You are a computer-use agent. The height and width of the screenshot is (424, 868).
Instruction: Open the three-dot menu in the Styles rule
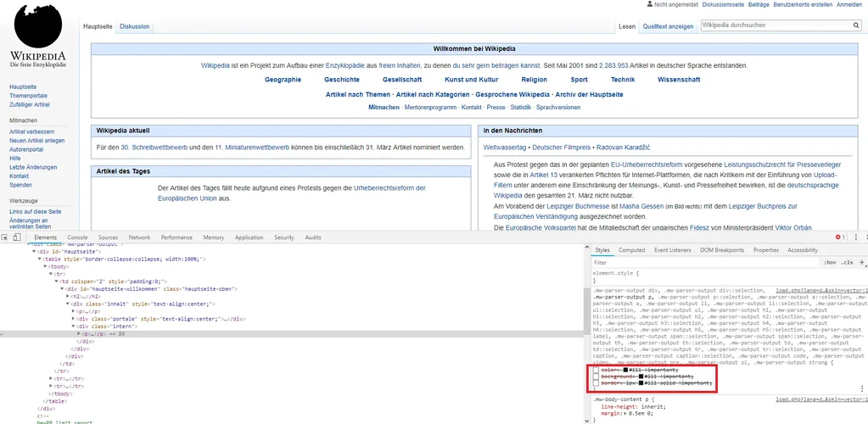[862, 389]
